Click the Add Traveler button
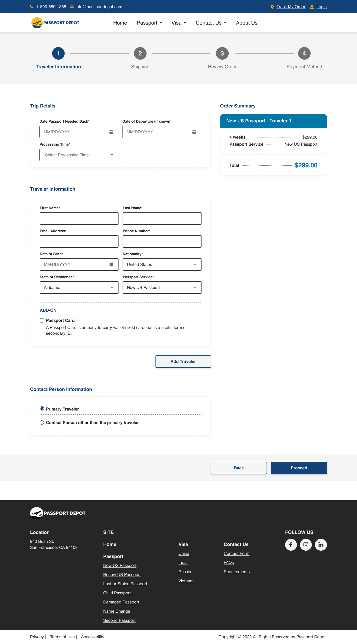This screenshot has width=357, height=644. click(183, 361)
